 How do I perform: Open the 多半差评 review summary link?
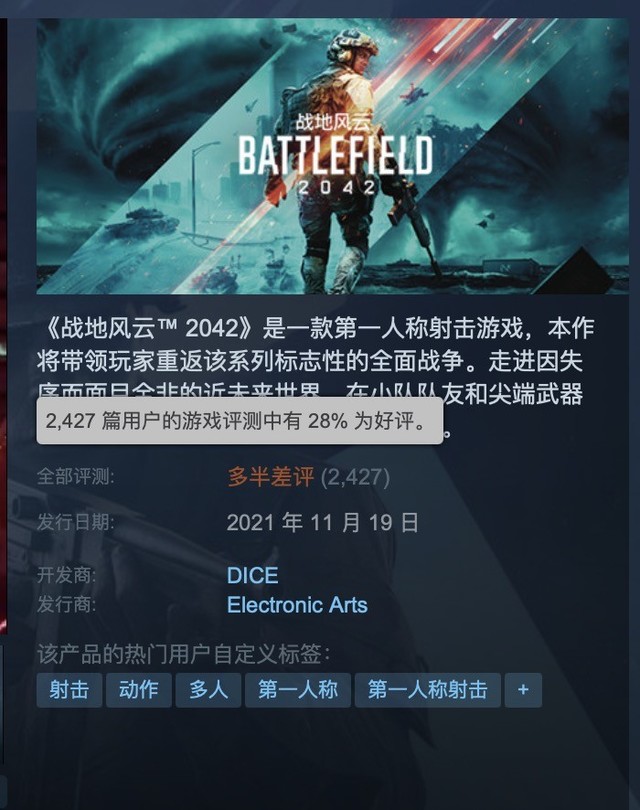(x=271, y=477)
